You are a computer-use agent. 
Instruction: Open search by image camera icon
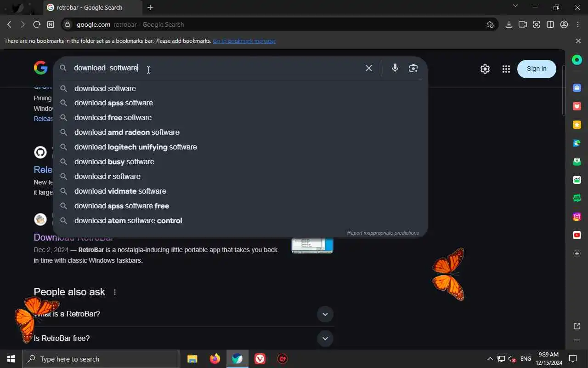(413, 68)
